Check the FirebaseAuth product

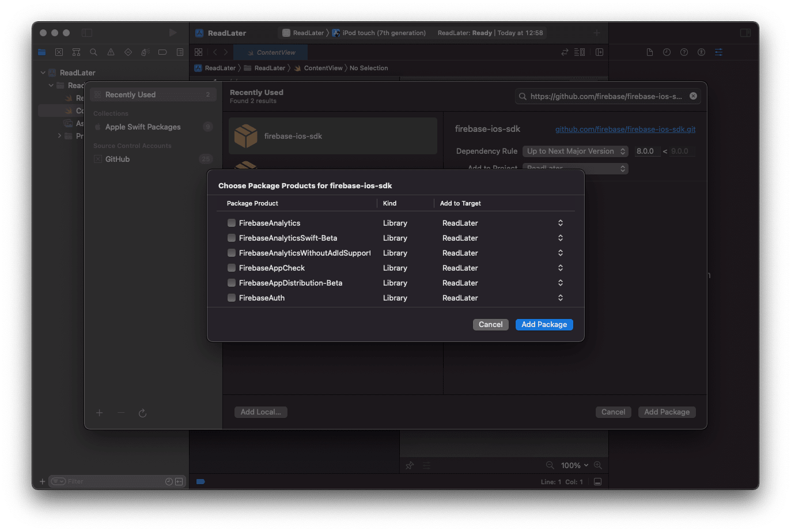click(x=232, y=298)
